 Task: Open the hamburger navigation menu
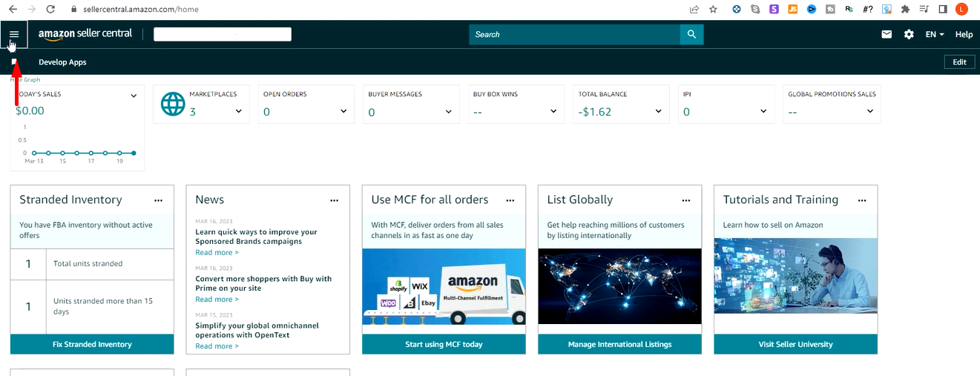[14, 34]
